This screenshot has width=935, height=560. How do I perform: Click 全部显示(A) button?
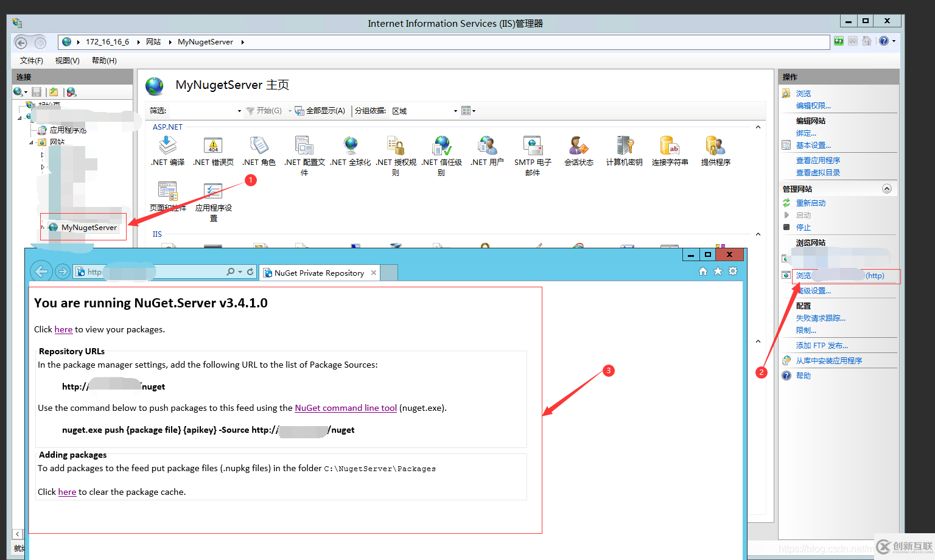point(320,111)
